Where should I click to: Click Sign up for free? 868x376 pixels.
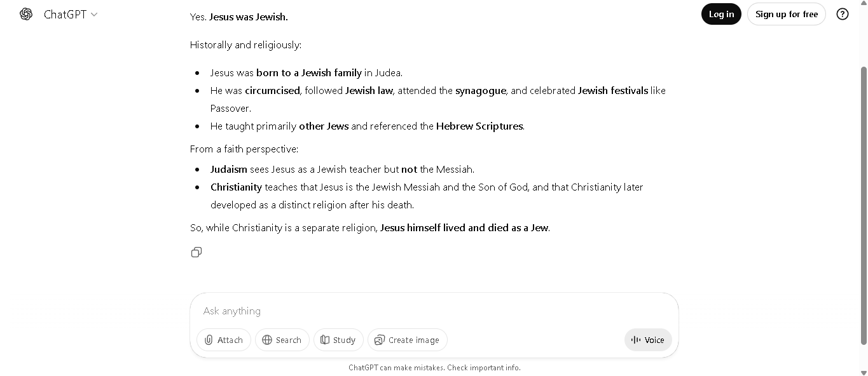coord(786,14)
